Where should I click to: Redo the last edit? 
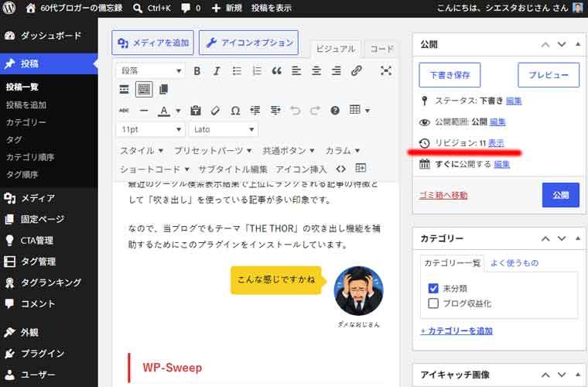click(315, 110)
